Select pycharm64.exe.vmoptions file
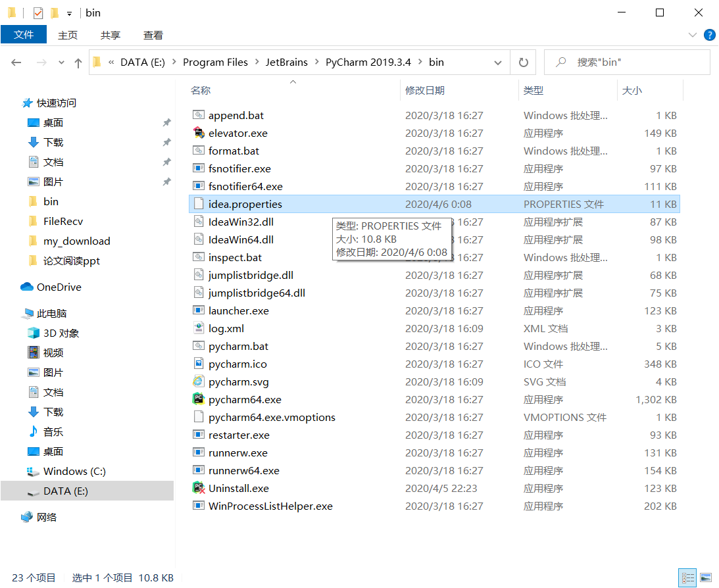The image size is (719, 588). click(434, 417)
